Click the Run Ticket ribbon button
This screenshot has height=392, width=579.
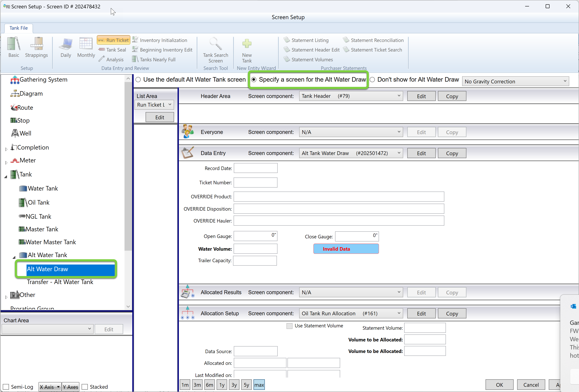114,40
